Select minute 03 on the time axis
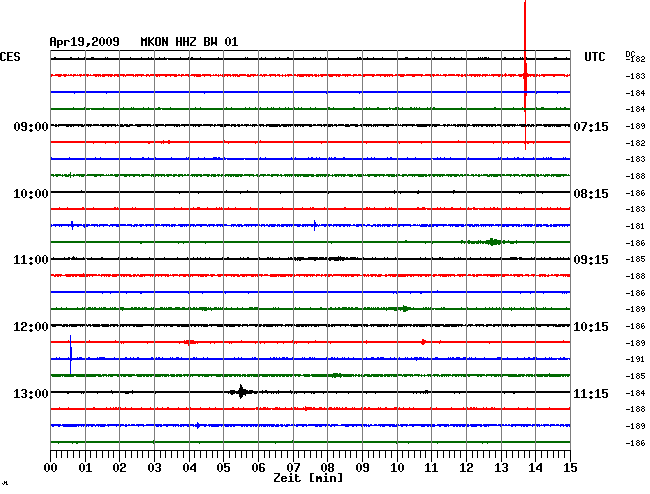The height and width of the screenshot is (494, 650). pos(154,468)
